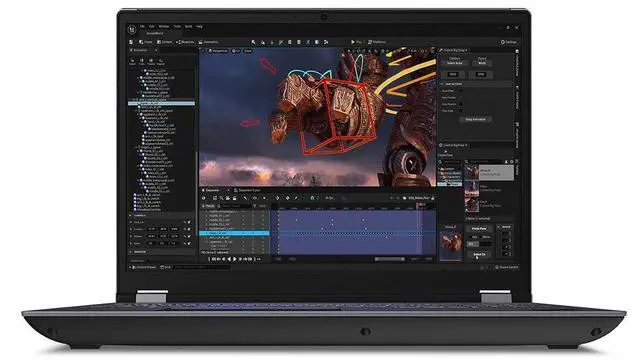Open the Build menu
Viewport: 640px width, 364px height.
pyautogui.click(x=188, y=27)
